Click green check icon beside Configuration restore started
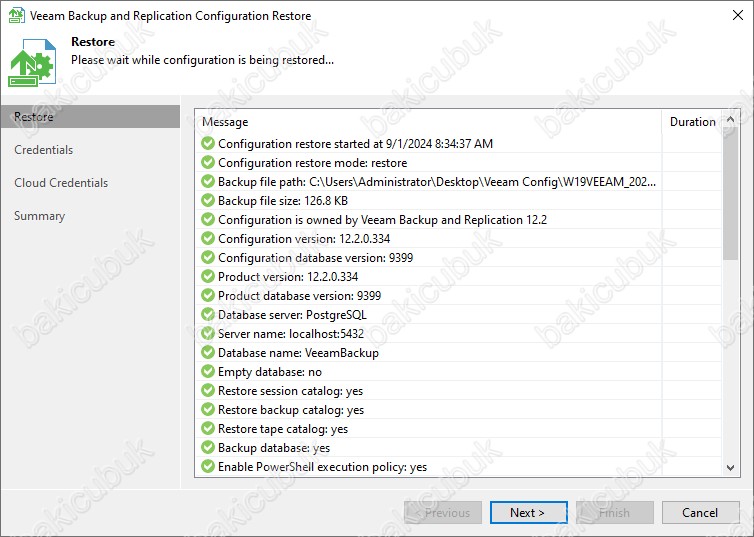 pyautogui.click(x=208, y=143)
